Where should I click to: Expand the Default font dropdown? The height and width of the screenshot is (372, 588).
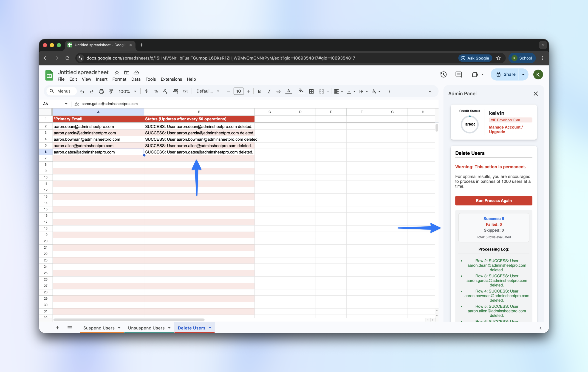click(x=208, y=91)
